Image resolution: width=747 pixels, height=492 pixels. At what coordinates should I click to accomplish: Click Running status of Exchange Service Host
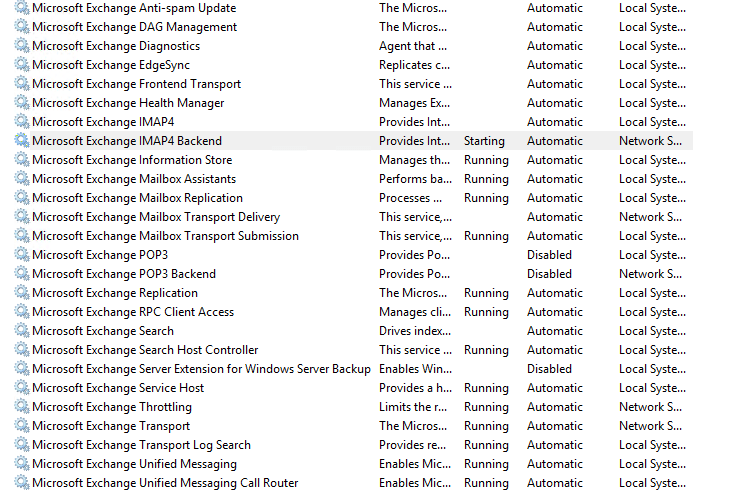coord(486,388)
